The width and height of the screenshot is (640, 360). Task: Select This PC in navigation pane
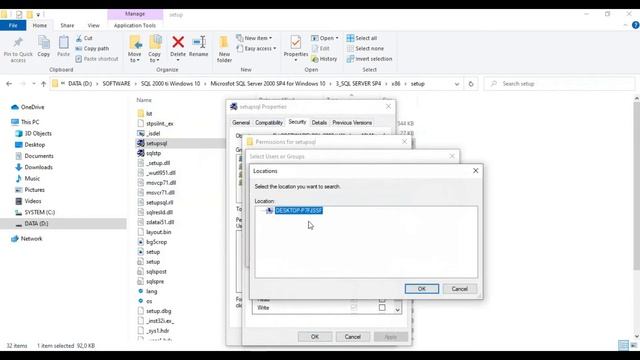click(x=25, y=122)
